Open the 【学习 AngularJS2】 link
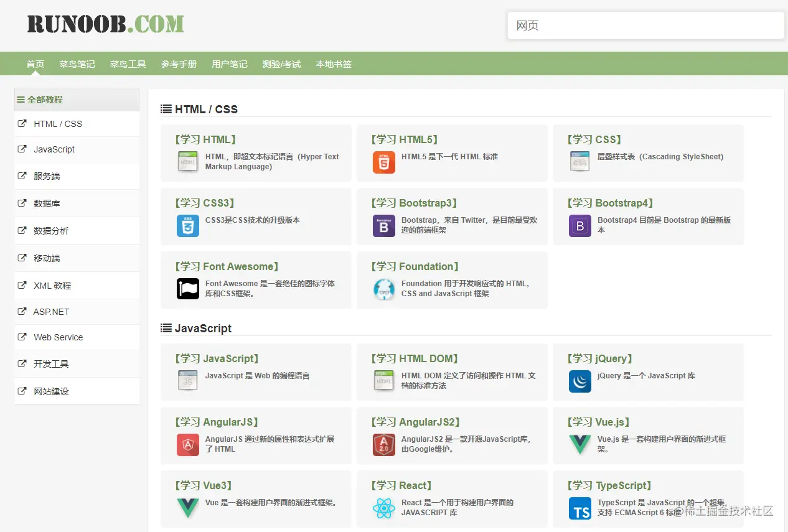Screen dimensions: 788x532 (x=415, y=422)
